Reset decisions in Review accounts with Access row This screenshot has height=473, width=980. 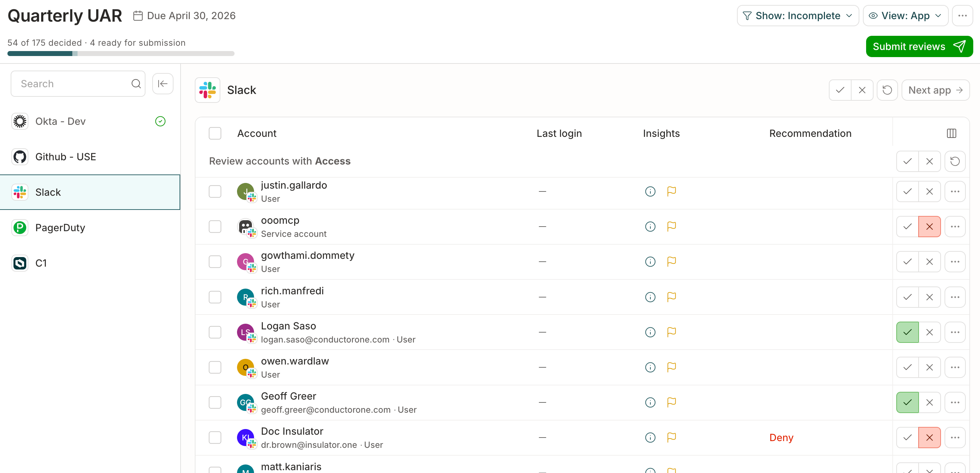[955, 161]
